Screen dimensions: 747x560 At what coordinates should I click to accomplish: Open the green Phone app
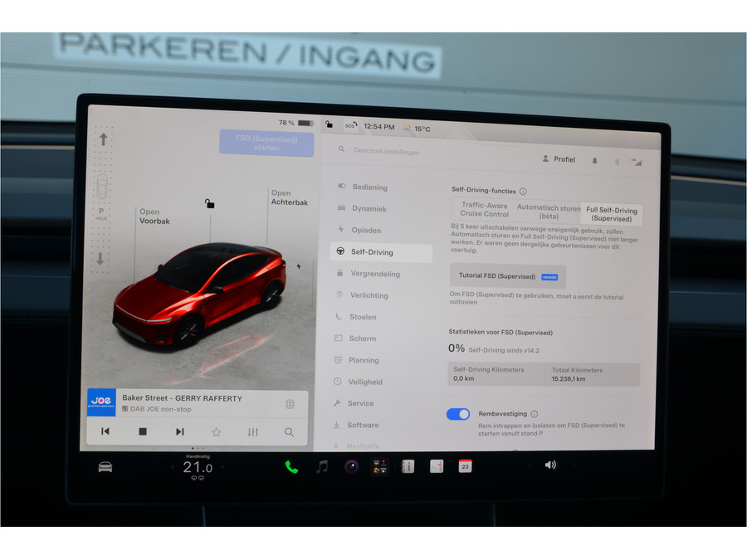point(291,466)
